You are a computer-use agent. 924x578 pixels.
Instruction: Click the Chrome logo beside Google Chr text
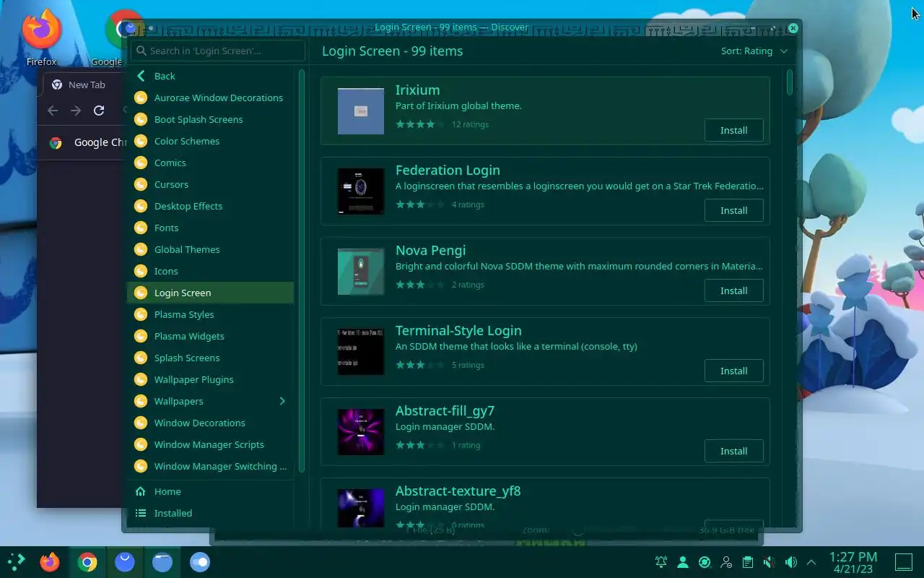pyautogui.click(x=56, y=142)
